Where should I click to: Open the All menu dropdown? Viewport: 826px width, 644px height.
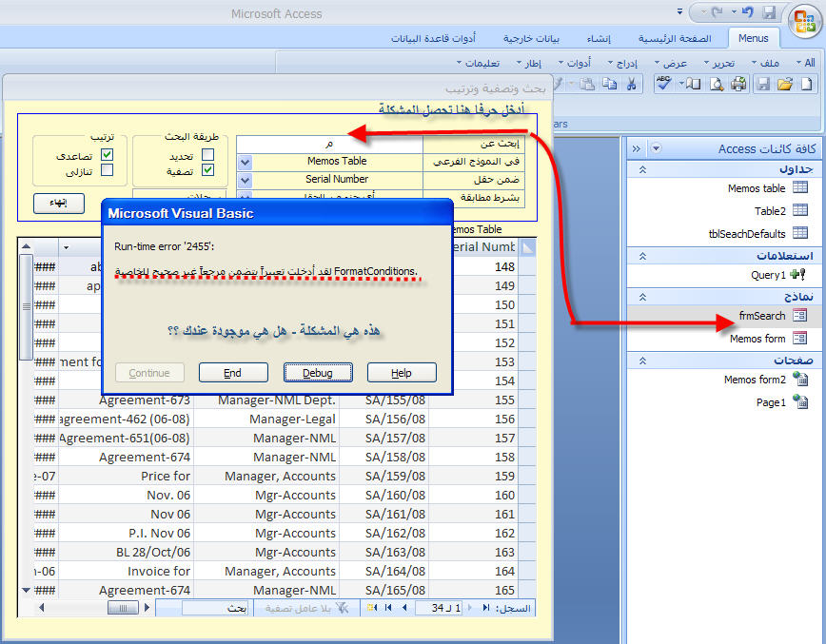[806, 63]
